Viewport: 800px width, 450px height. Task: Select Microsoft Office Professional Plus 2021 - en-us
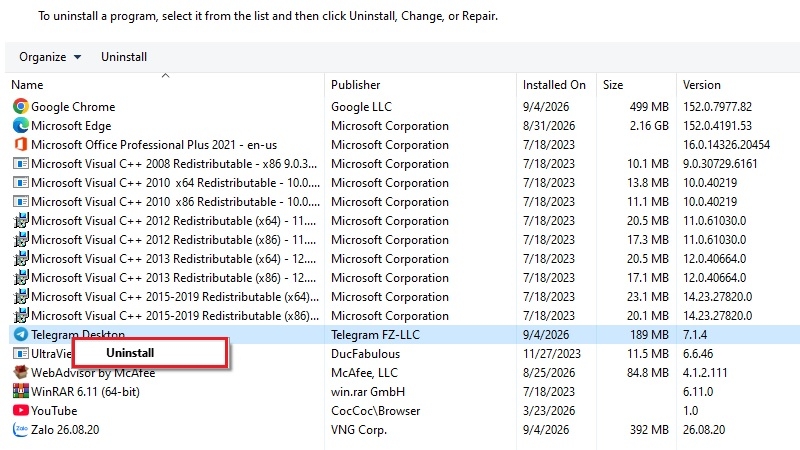click(154, 145)
